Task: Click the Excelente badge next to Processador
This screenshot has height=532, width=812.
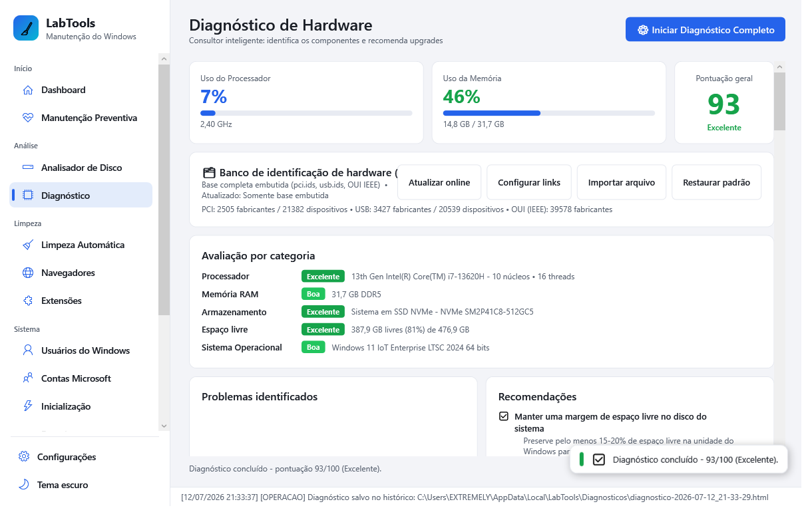Action: (323, 276)
